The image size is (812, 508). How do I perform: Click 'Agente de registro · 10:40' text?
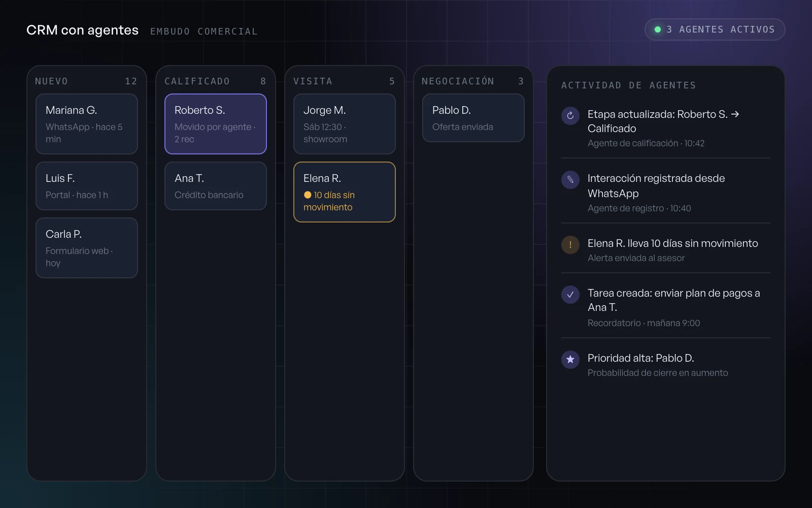pyautogui.click(x=639, y=208)
